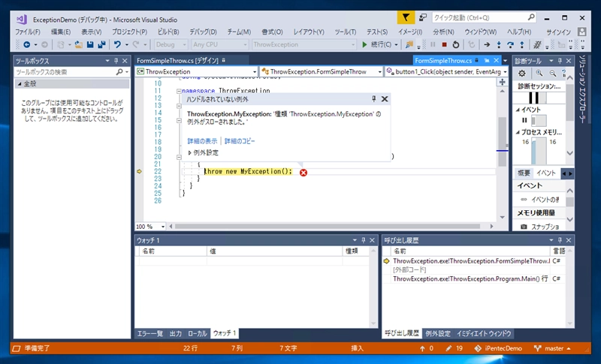The image size is (601, 364).
Task: Open the ビルド(B) menu
Action: [168, 32]
